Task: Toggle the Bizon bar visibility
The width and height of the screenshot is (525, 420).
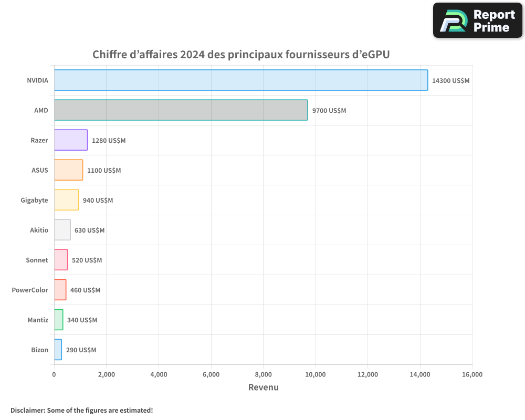Action: point(57,350)
